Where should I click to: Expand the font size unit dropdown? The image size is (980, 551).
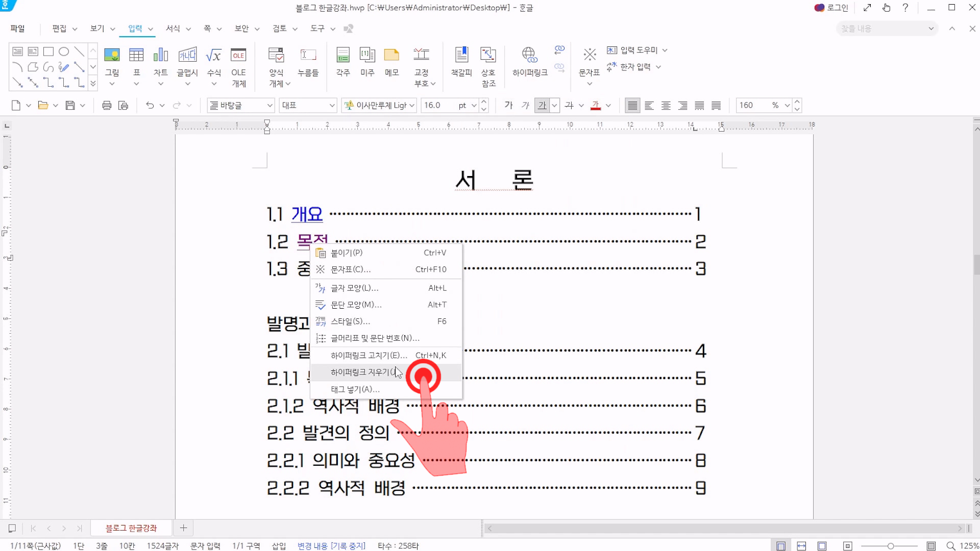474,105
